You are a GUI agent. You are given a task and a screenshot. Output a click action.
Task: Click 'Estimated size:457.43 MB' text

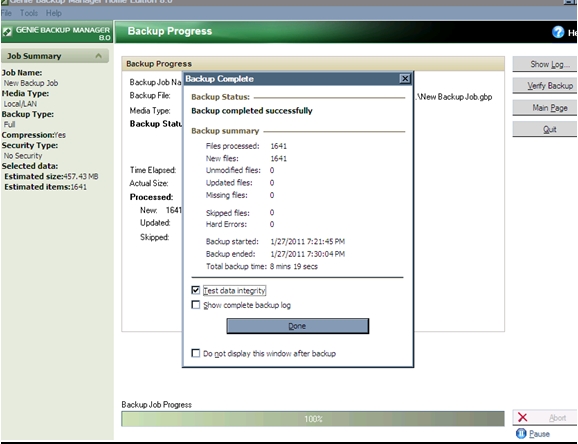[51, 176]
